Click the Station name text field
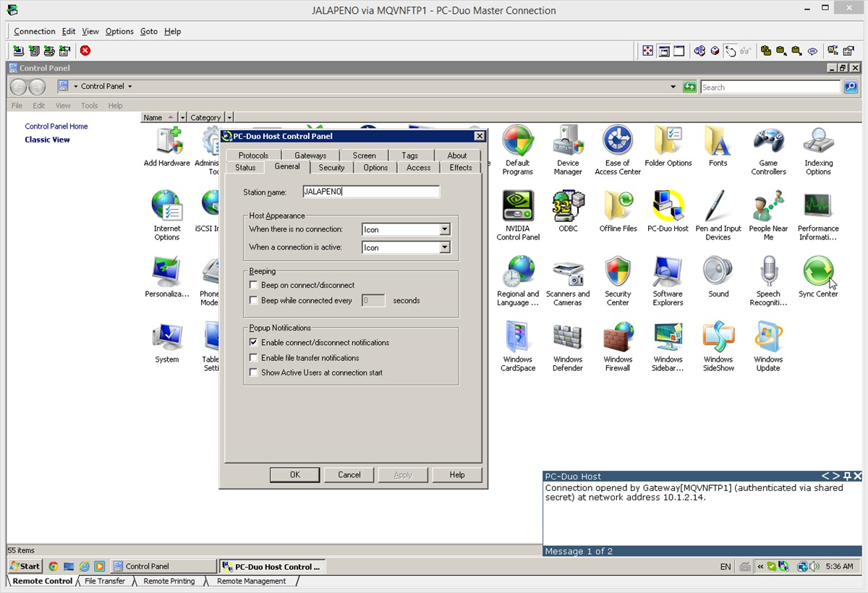The height and width of the screenshot is (593, 868). click(x=371, y=192)
